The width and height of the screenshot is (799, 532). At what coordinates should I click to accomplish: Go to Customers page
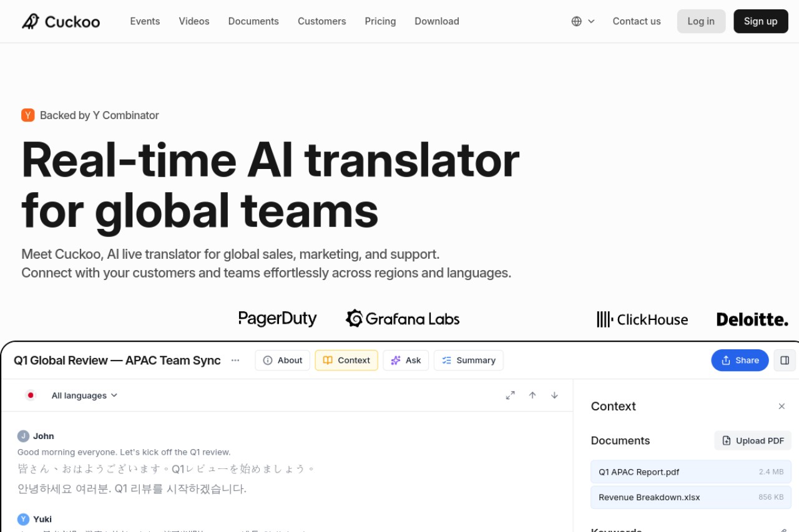(x=321, y=21)
